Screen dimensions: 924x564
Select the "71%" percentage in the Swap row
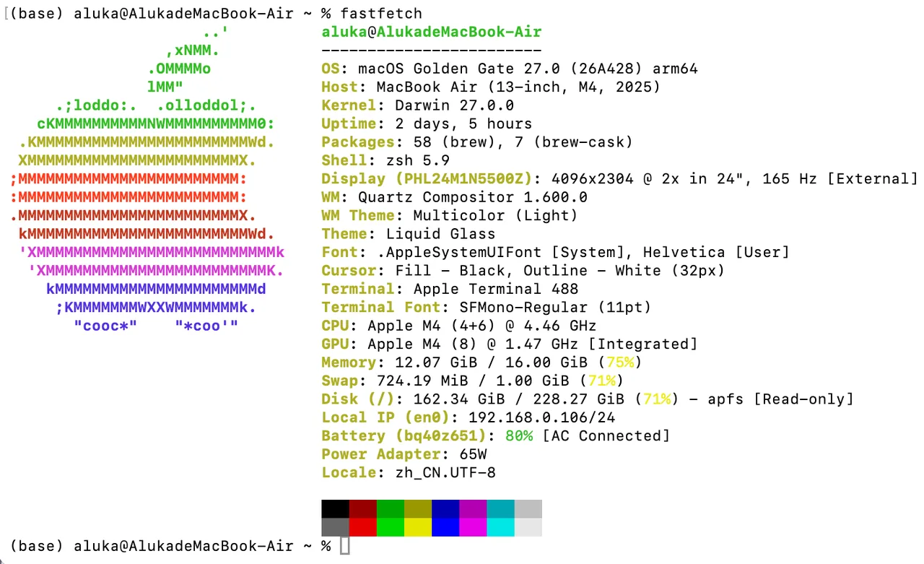click(x=601, y=381)
